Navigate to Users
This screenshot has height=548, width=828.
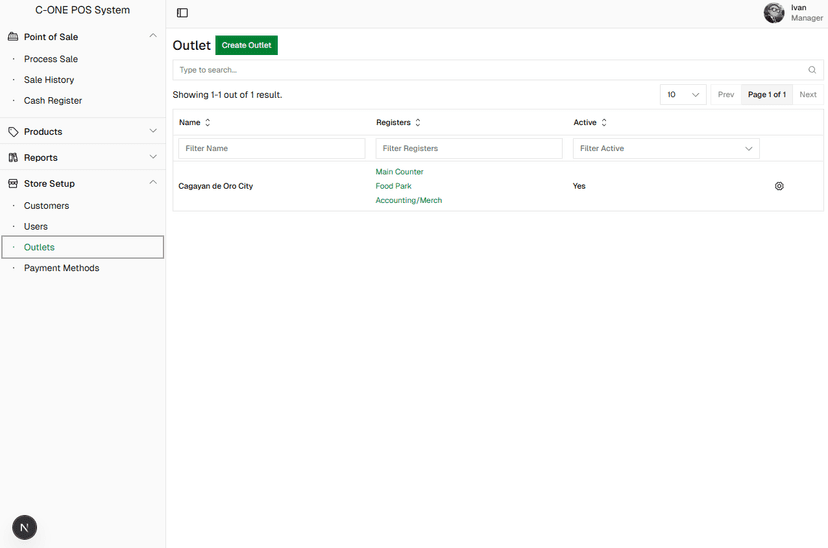coord(35,226)
